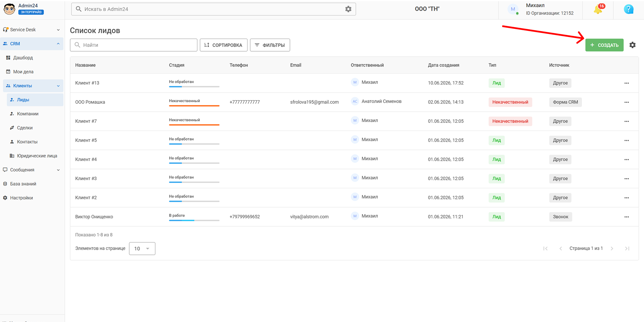Viewport: 644px width, 322px height.
Task: Open the three-dot menu for Клиент #2
Action: pyautogui.click(x=626, y=198)
